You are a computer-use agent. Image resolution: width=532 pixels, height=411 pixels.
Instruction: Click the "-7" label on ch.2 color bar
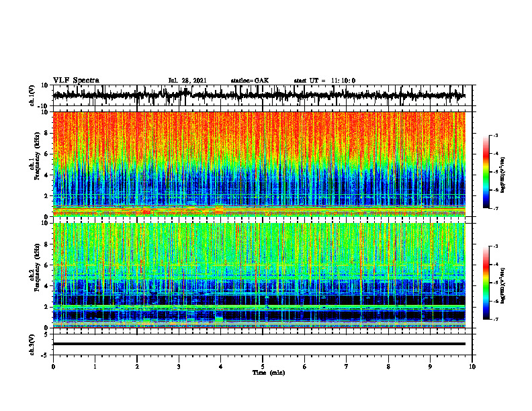[495, 319]
